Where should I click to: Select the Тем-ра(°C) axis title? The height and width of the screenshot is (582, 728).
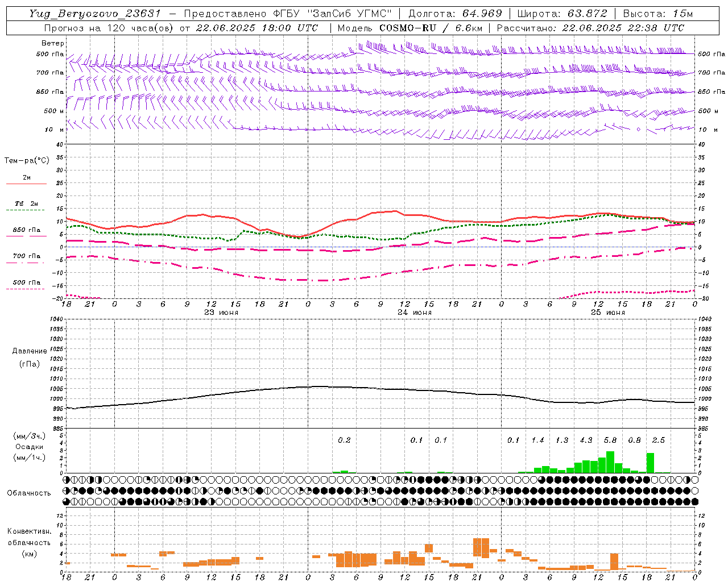click(27, 161)
